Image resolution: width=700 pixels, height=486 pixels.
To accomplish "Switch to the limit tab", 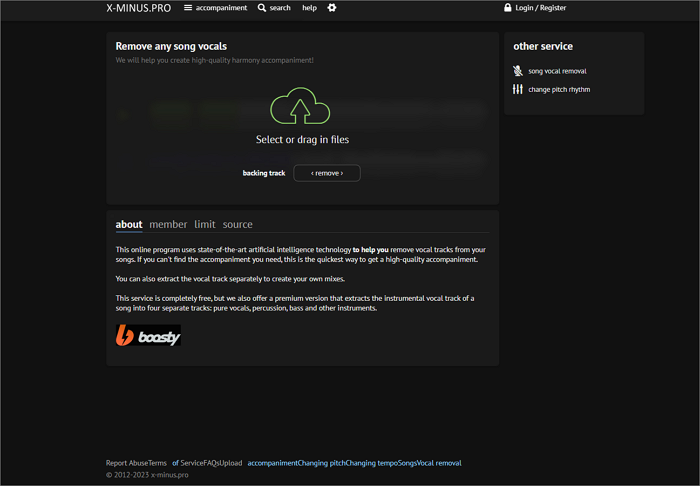I will click(205, 225).
